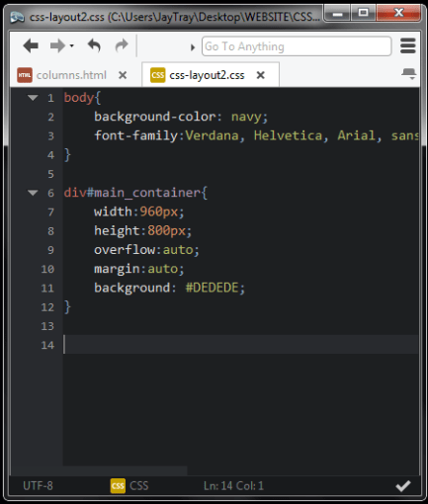Undo the last edit with curved arrow
The image size is (428, 504).
point(94,45)
